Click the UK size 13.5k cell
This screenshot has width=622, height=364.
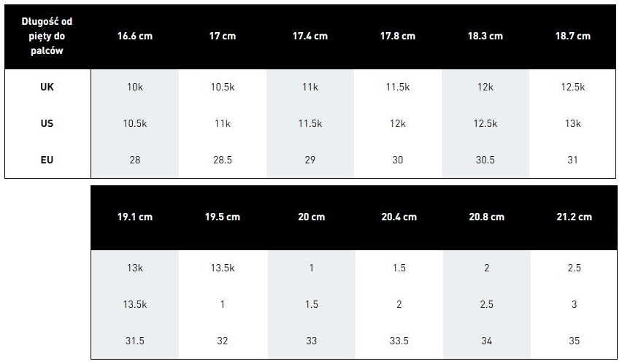pos(223,268)
